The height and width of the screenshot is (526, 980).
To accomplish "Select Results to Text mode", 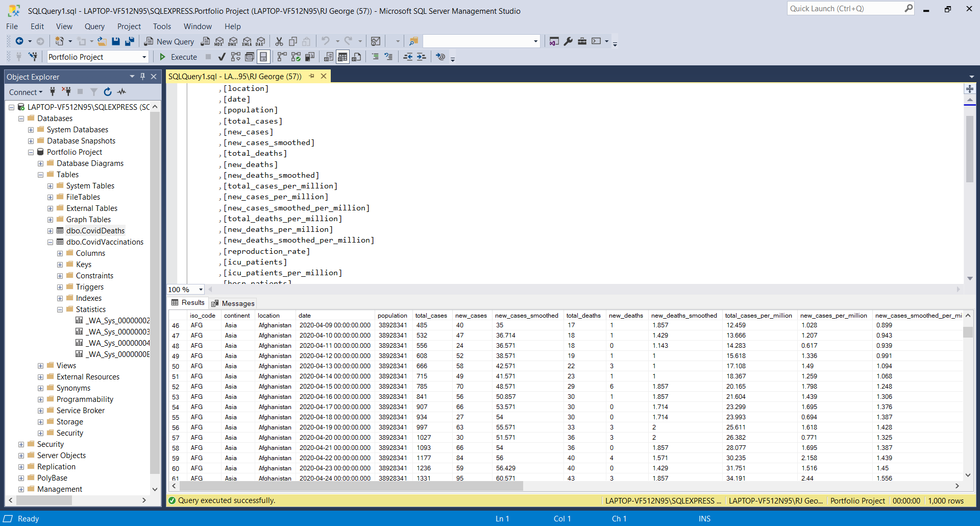I will click(329, 57).
